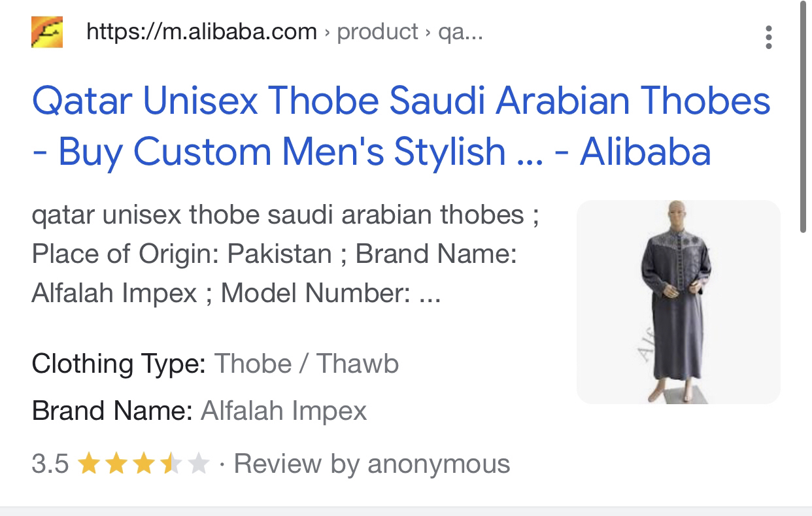Select the "product" breadcrumb segment
Viewport: 812px width, 516px height.
[377, 31]
